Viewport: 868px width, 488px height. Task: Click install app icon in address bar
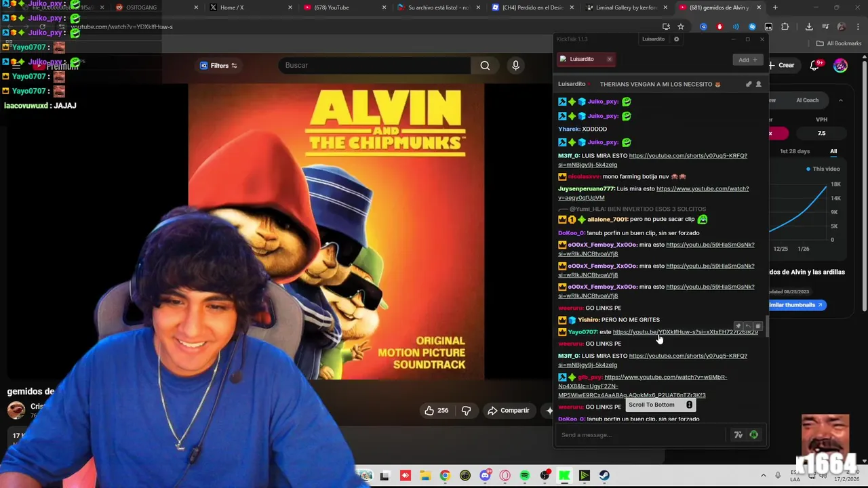click(x=666, y=26)
